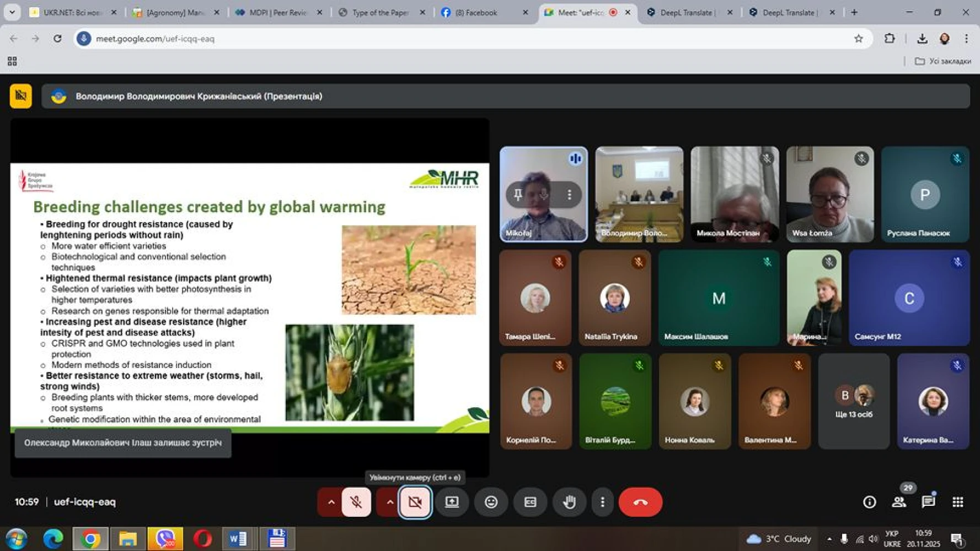Expand video settings chevron beside camera
This screenshot has height=551, width=980.
pos(390,502)
